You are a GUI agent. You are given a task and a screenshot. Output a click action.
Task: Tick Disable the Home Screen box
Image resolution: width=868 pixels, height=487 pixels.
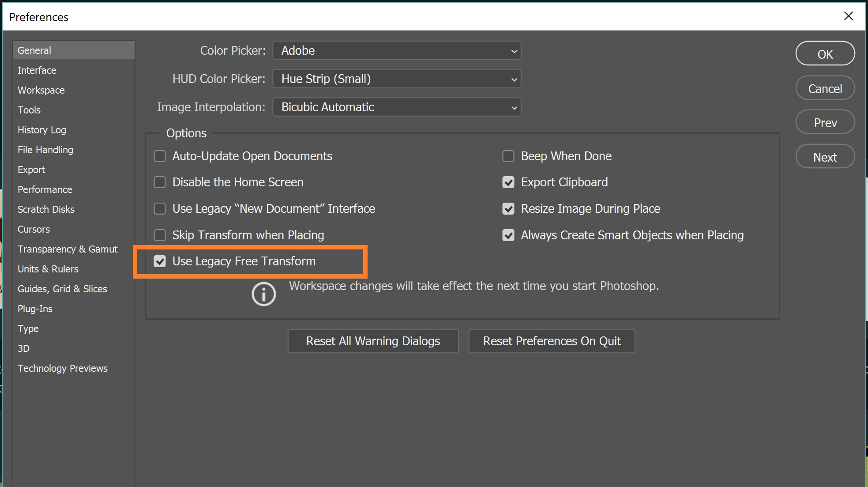coord(160,182)
